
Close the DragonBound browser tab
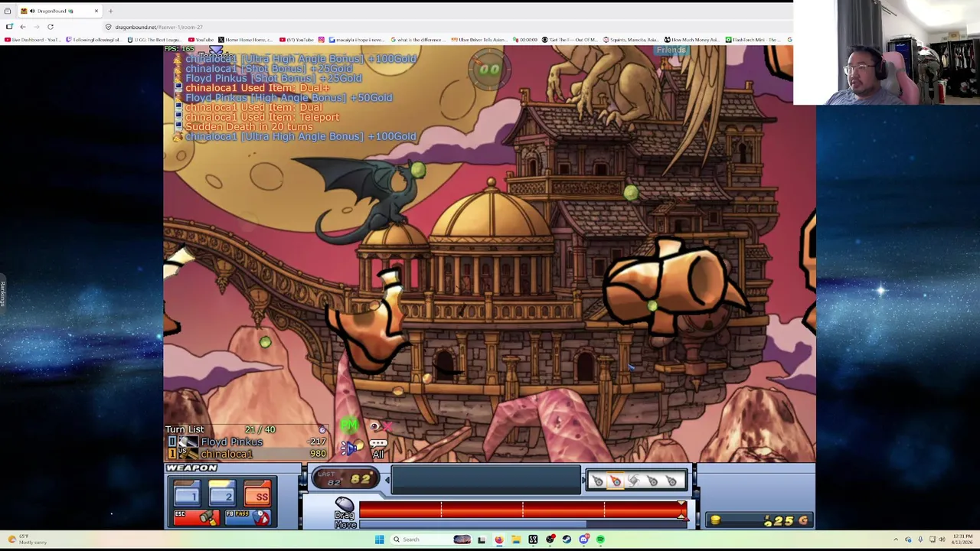click(x=96, y=11)
